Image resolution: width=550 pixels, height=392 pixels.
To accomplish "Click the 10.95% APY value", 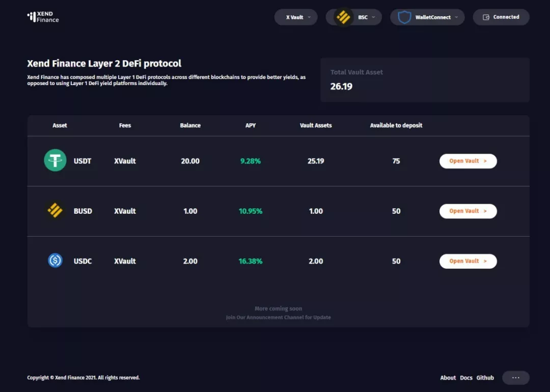I will (251, 211).
